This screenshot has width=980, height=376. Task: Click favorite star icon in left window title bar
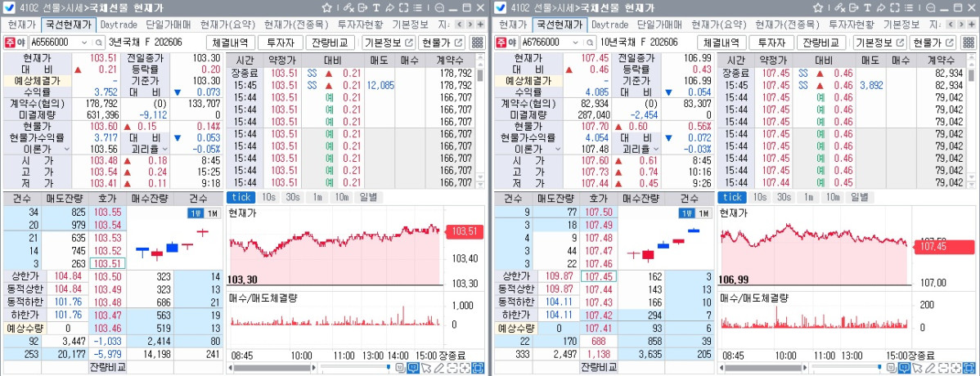tap(327, 8)
